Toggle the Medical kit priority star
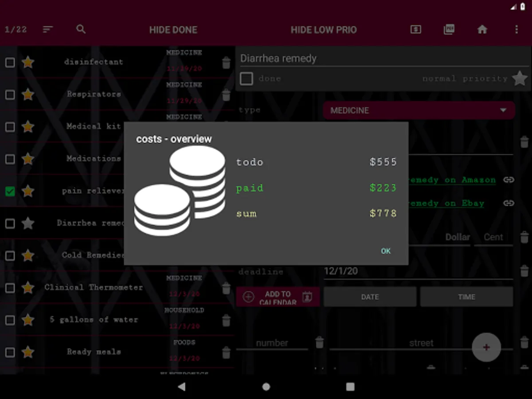This screenshot has width=532, height=399. tap(28, 126)
